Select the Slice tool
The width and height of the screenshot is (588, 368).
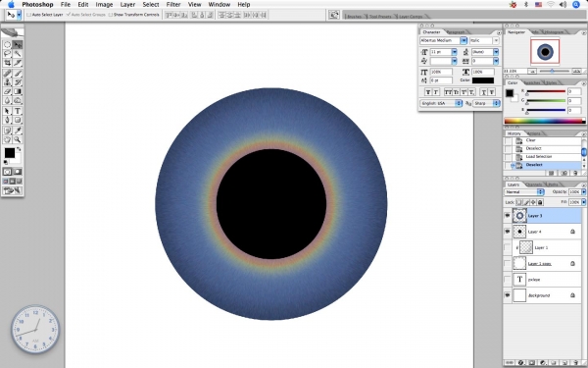click(18, 63)
